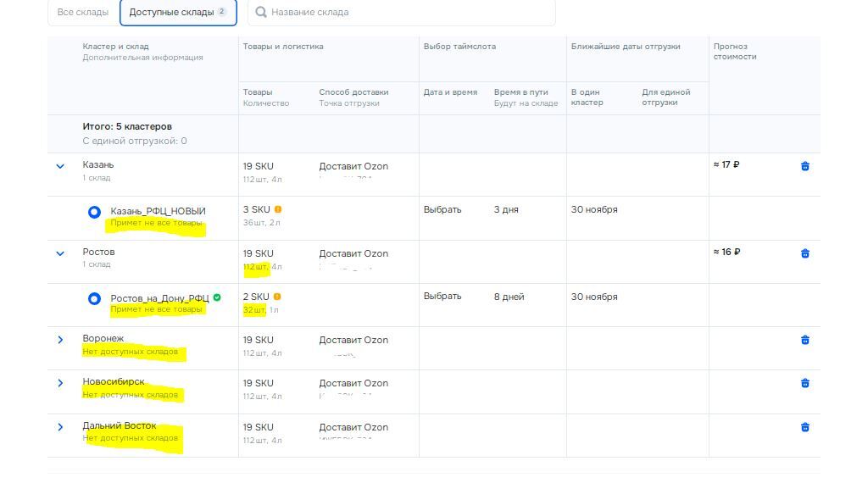This screenshot has width=868, height=483.
Task: Click Выбрать timeslot for Ростов_на_Дону_РФЦ
Action: pyautogui.click(x=442, y=297)
